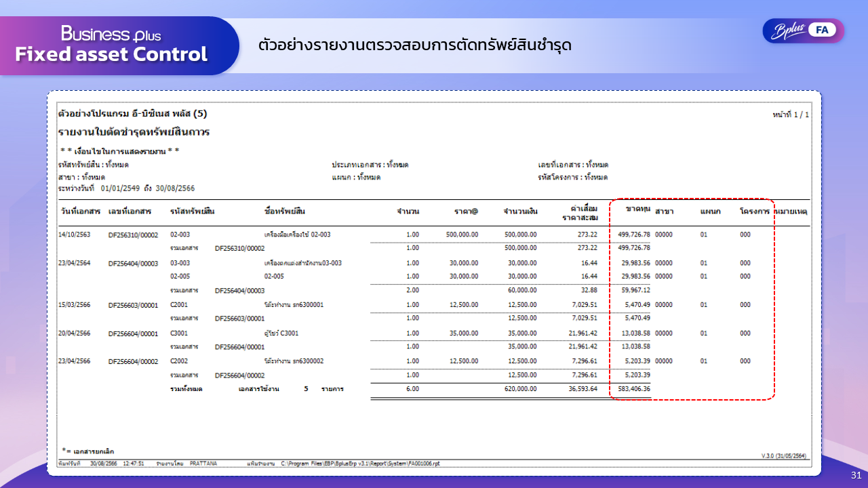Click the Bplus FA logo
The width and height of the screenshot is (868, 488).
pyautogui.click(x=803, y=30)
